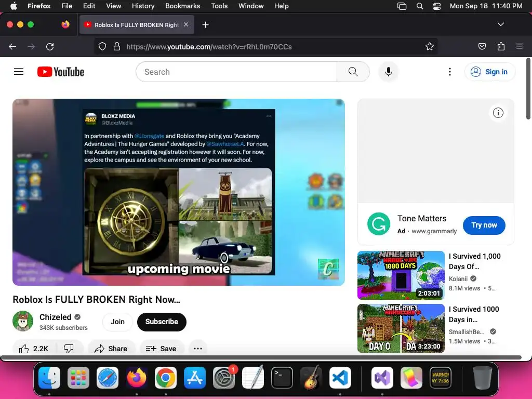Click Try now on Grammarly ad
Image resolution: width=532 pixels, height=399 pixels.
pos(484,225)
